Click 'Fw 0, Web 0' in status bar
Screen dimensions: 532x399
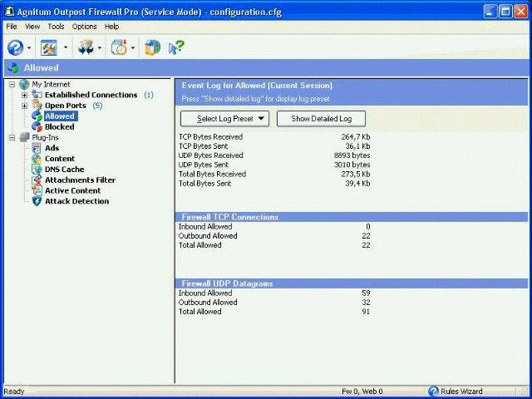pyautogui.click(x=362, y=392)
